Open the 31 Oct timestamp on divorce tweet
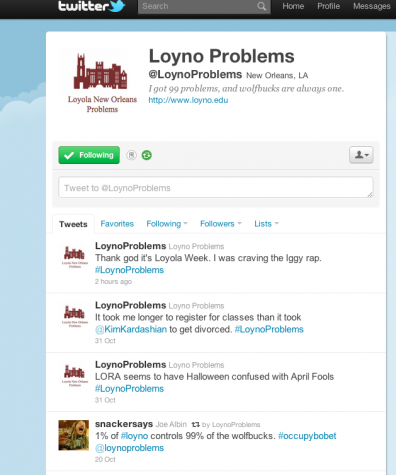Image resolution: width=396 pixels, height=475 pixels. coord(105,341)
